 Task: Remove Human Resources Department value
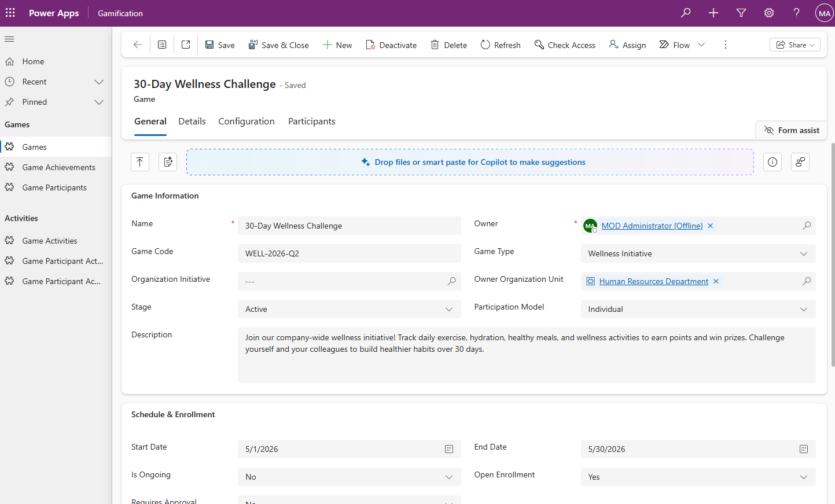[x=716, y=281]
